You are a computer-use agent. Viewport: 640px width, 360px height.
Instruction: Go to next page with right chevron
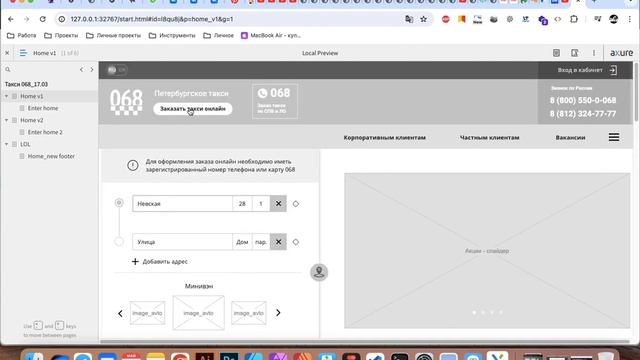tap(92, 69)
